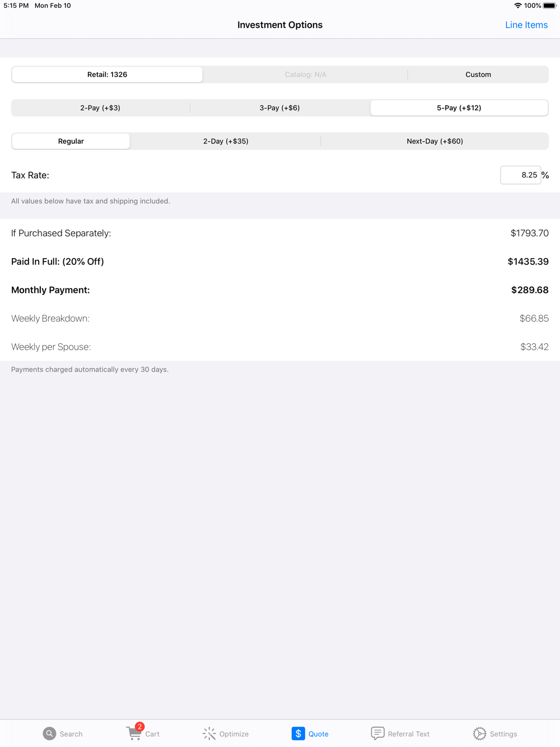Viewport: 560px width, 747px height.
Task: Select the 5-Pay (+$12) option
Action: click(x=459, y=108)
